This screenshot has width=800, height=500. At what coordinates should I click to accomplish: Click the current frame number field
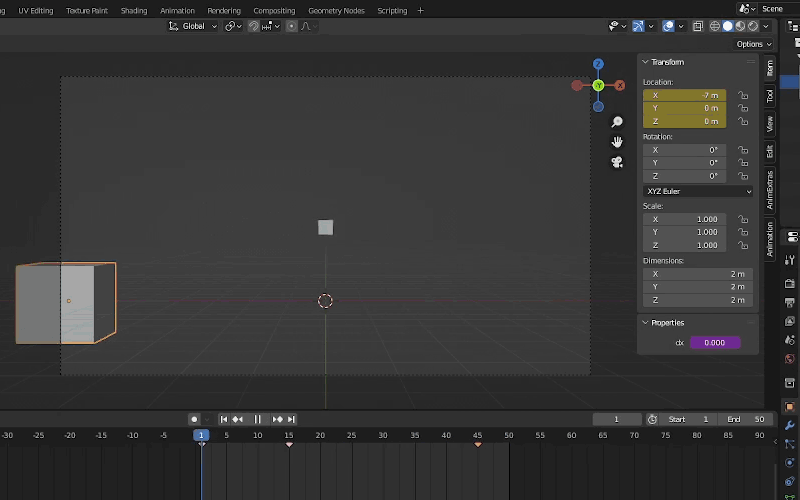(617, 419)
